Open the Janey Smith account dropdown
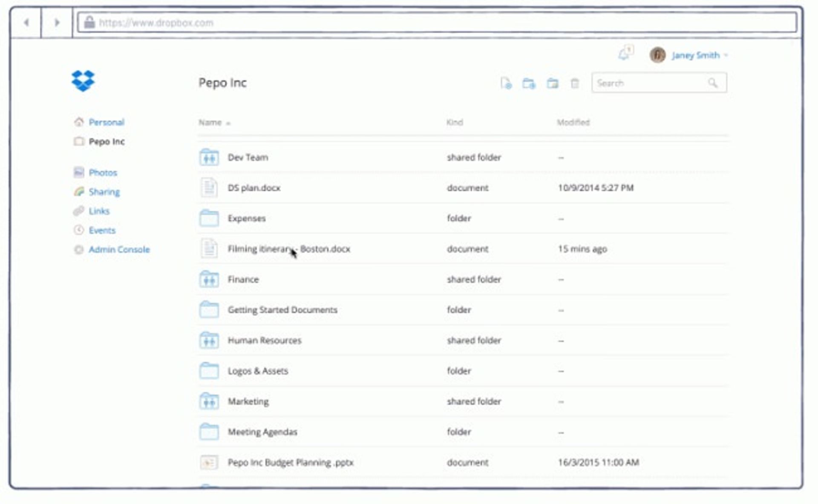The height and width of the screenshot is (504, 818). coord(700,55)
